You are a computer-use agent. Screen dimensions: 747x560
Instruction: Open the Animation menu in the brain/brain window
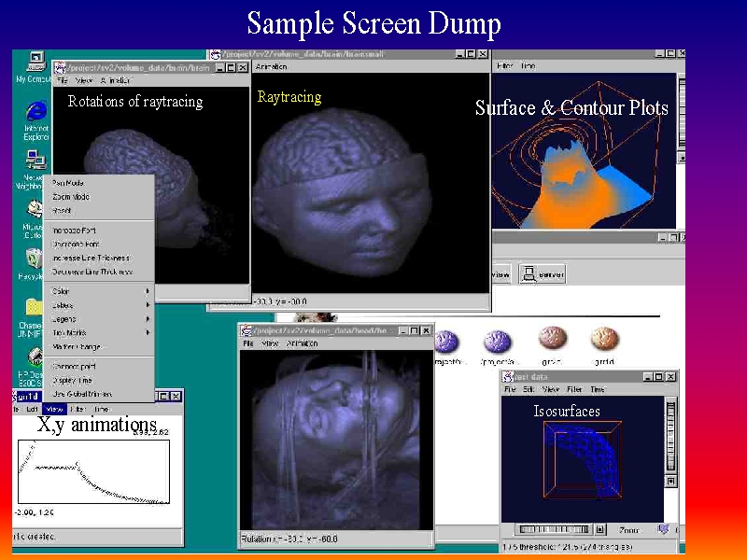point(115,80)
